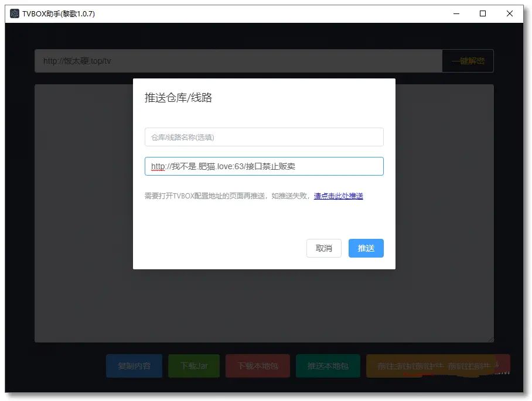Click the 下载Jar button
The image size is (532, 401).
(x=194, y=366)
